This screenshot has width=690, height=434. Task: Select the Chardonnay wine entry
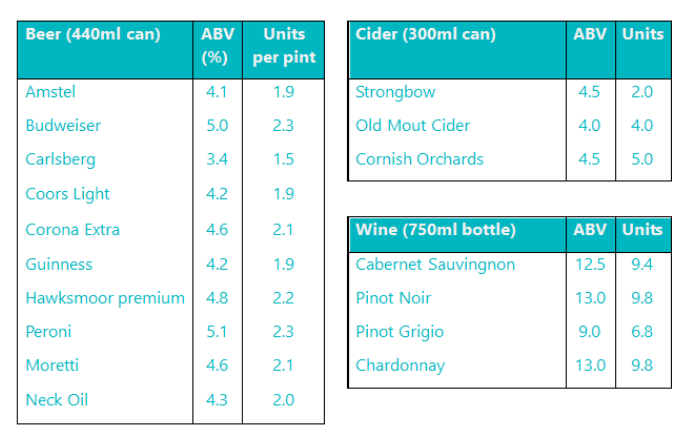pos(400,366)
